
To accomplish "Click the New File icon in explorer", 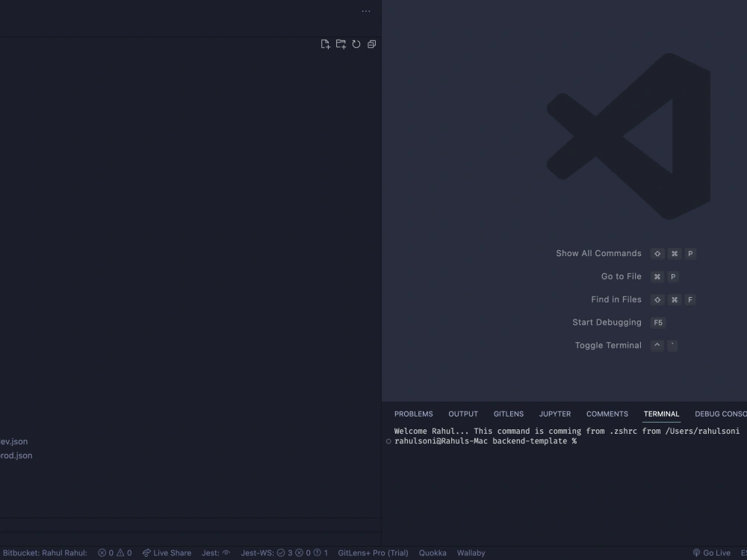I will pos(326,44).
